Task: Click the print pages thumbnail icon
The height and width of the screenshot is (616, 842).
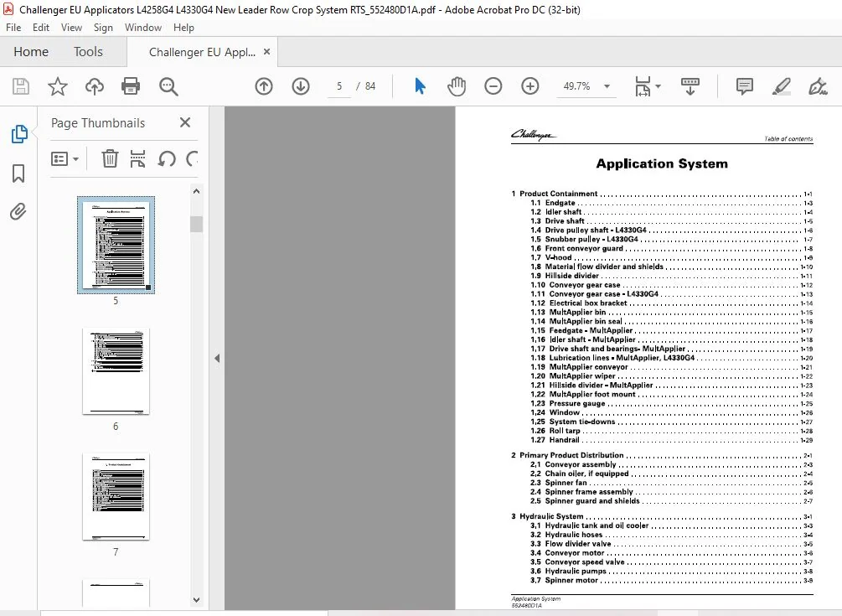Action: point(138,158)
